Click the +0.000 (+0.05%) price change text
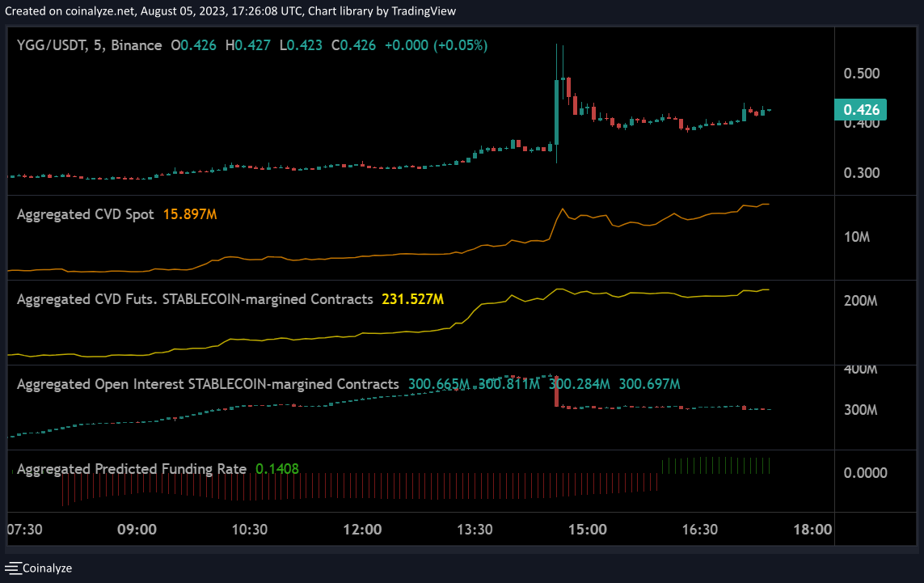The height and width of the screenshot is (583, 924). tap(436, 46)
